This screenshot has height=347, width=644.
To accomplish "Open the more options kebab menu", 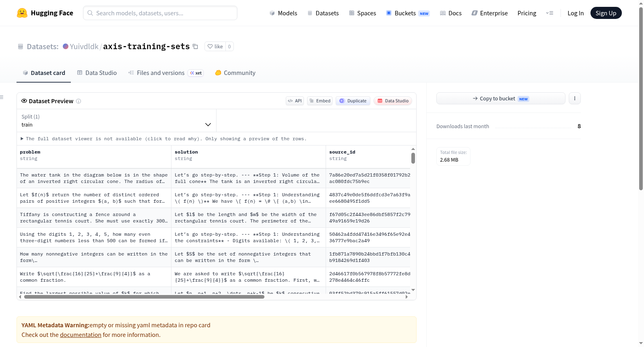I will point(575,98).
